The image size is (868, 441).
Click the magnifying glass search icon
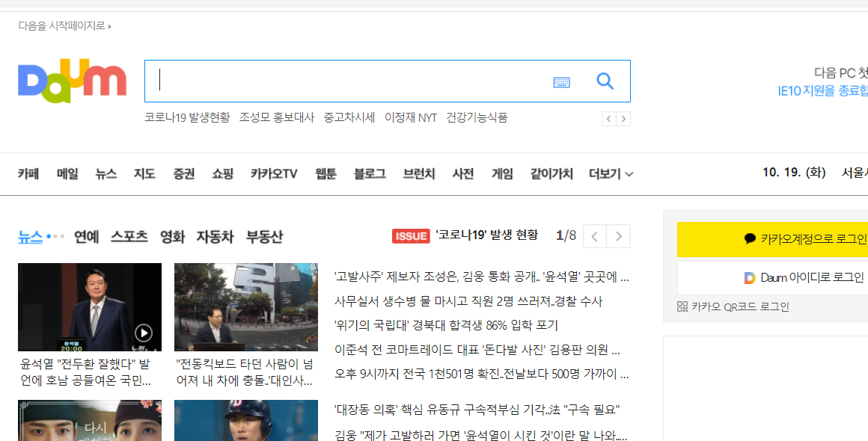(x=605, y=81)
